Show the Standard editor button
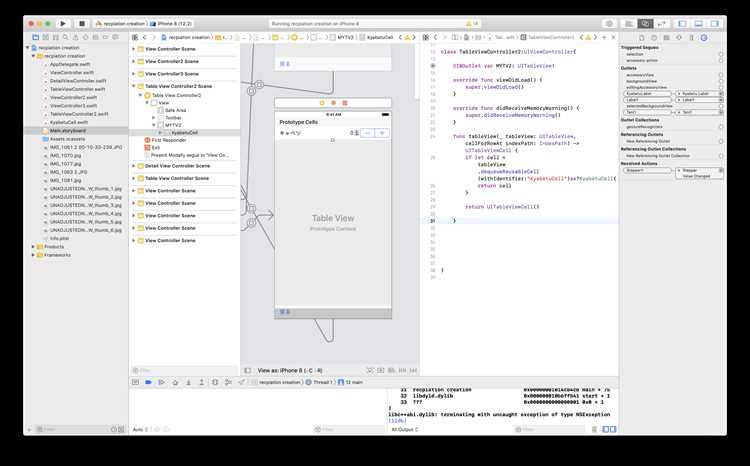Viewport: 750px width, 466px height. 629,23
